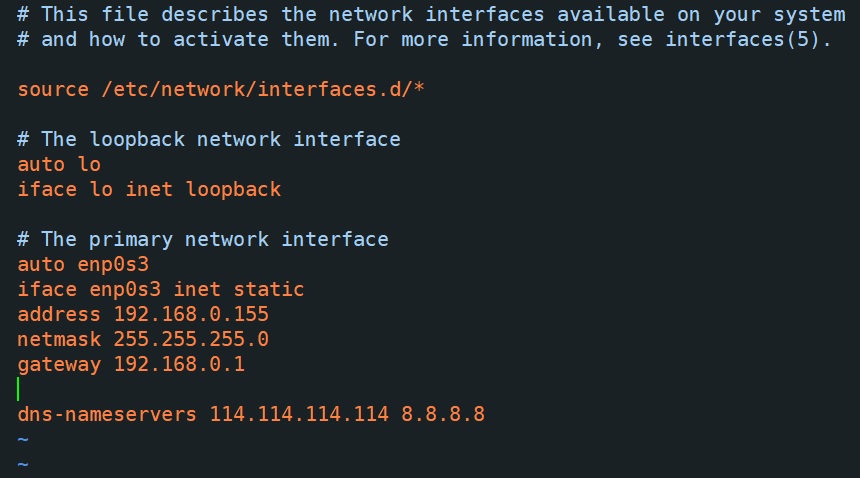
Task: Click the "# The primary network interface" comment
Action: tap(203, 239)
